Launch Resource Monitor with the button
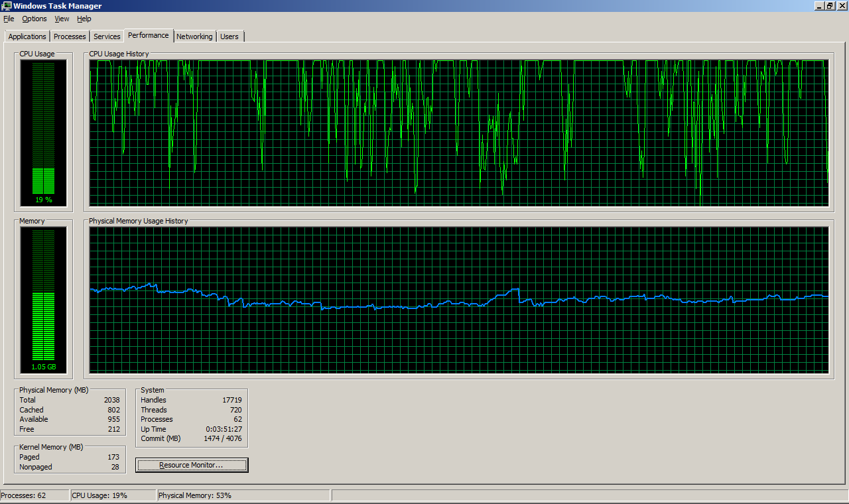849x504 pixels. (192, 465)
